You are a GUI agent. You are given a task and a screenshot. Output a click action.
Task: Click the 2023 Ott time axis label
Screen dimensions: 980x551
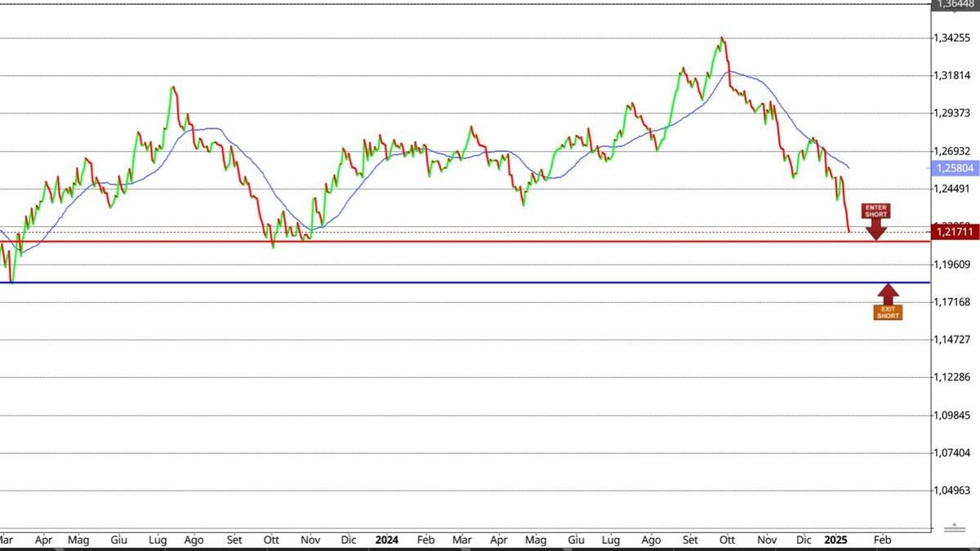(272, 540)
